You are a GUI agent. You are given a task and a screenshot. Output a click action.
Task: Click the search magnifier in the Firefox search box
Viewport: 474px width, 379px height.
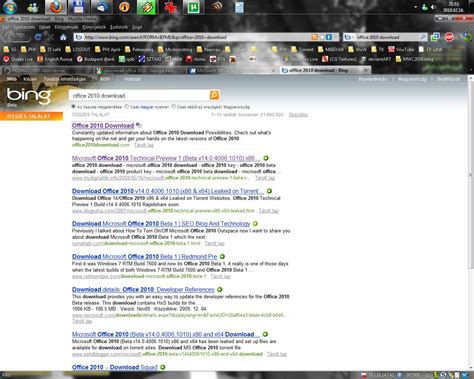[x=423, y=37]
